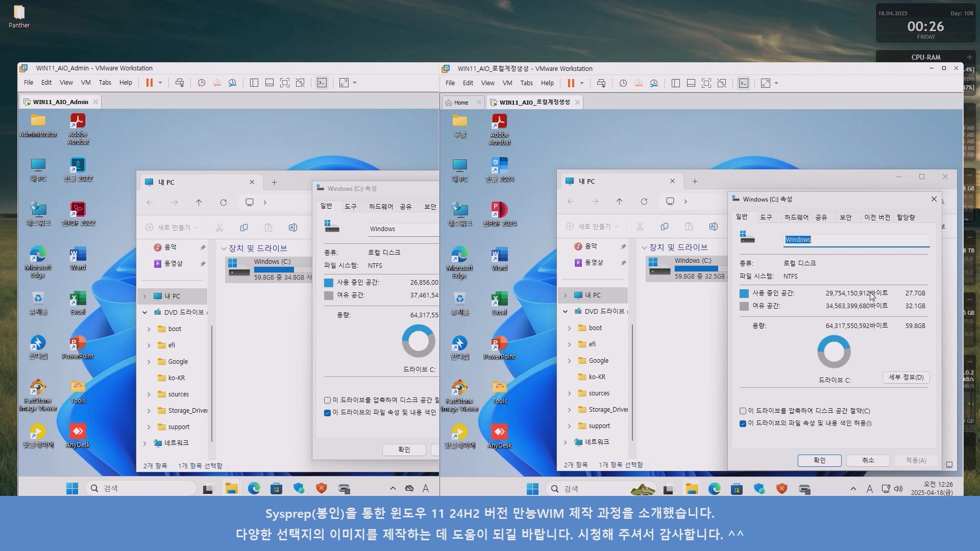Toggle drive compression checkbox in left properties dialog
The height and width of the screenshot is (551, 980).
point(327,400)
